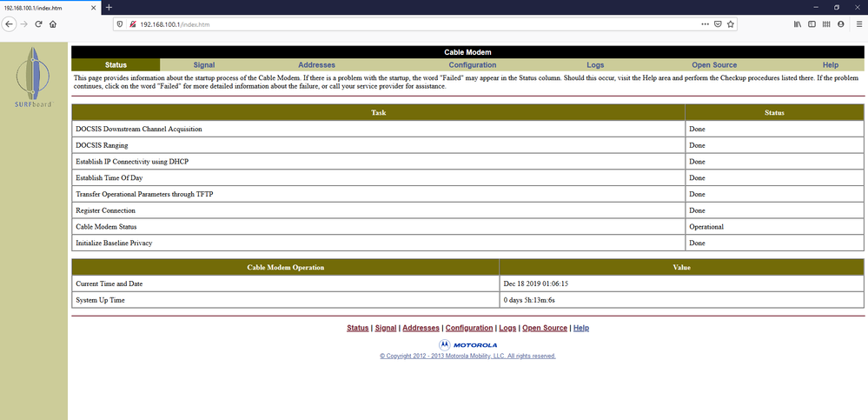
Task: Open the Help tab in navigation bar
Action: [831, 65]
